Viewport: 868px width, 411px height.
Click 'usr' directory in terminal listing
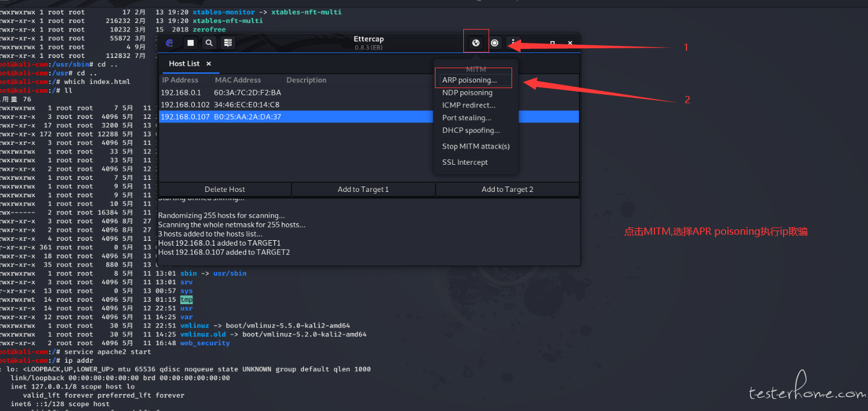[x=186, y=308]
